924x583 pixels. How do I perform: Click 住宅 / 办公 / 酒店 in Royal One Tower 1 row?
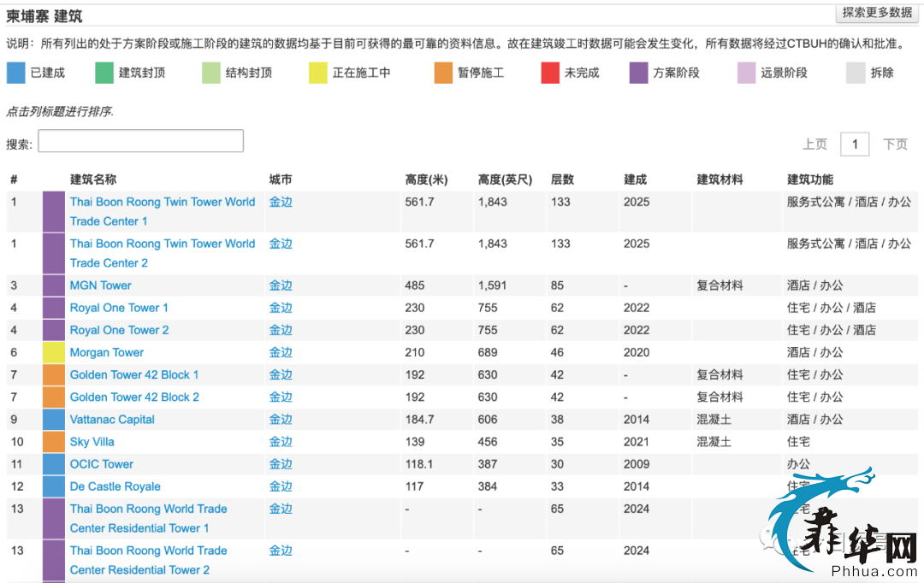click(832, 308)
